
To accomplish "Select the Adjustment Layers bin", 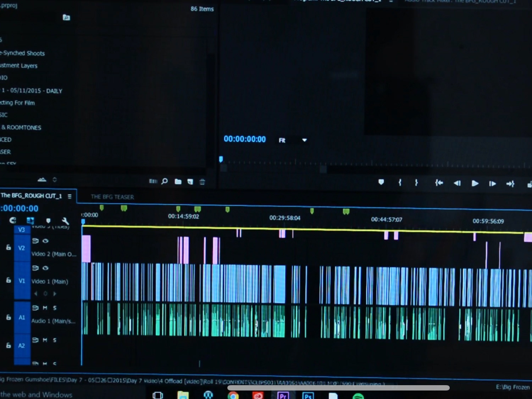I will coord(18,66).
